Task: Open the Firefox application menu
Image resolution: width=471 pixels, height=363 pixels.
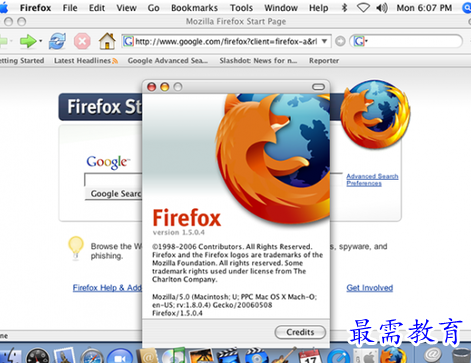Action: (x=35, y=8)
